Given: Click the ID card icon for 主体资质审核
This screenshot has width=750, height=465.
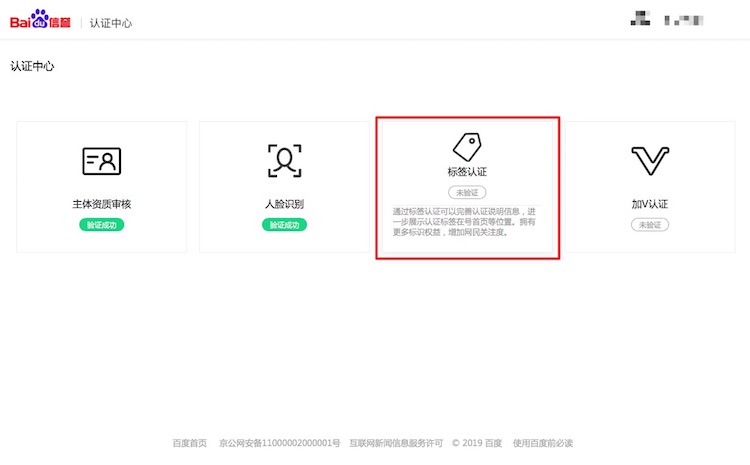Looking at the screenshot, I should pos(102,160).
